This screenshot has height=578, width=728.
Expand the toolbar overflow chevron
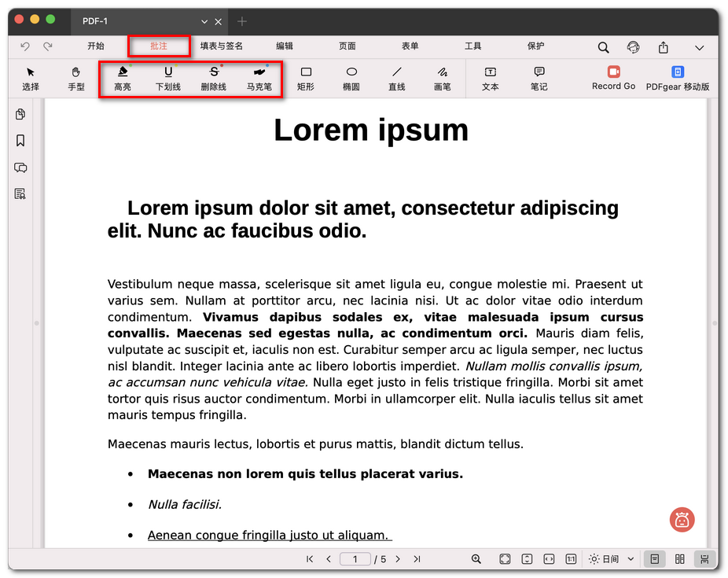[x=699, y=48]
